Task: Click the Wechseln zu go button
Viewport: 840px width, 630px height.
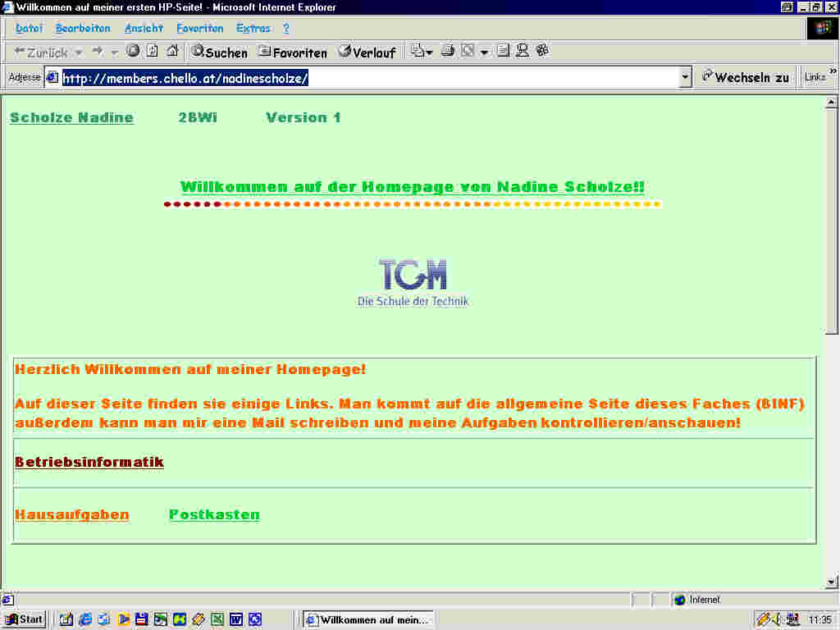Action: click(x=745, y=78)
